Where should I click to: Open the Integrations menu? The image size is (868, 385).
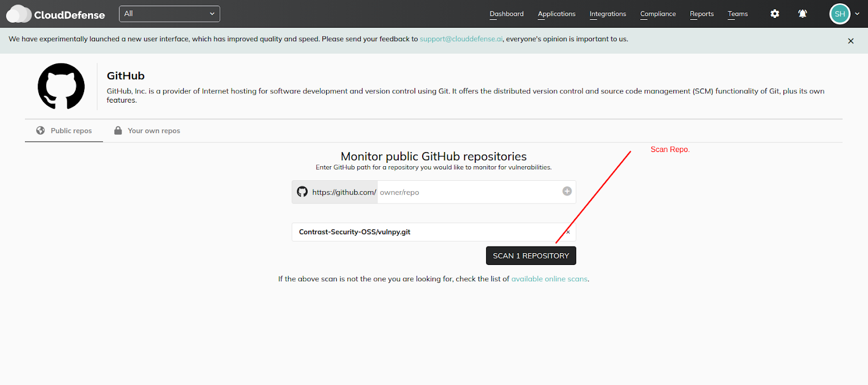608,14
